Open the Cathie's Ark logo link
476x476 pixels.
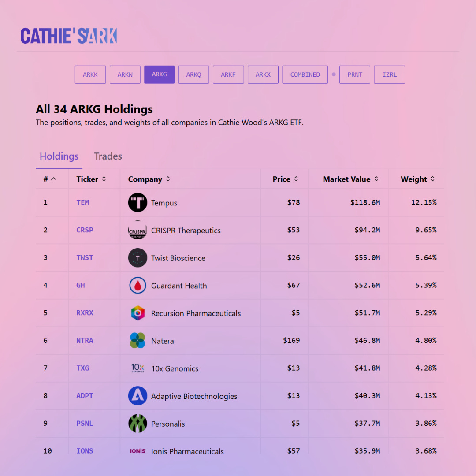pyautogui.click(x=69, y=36)
